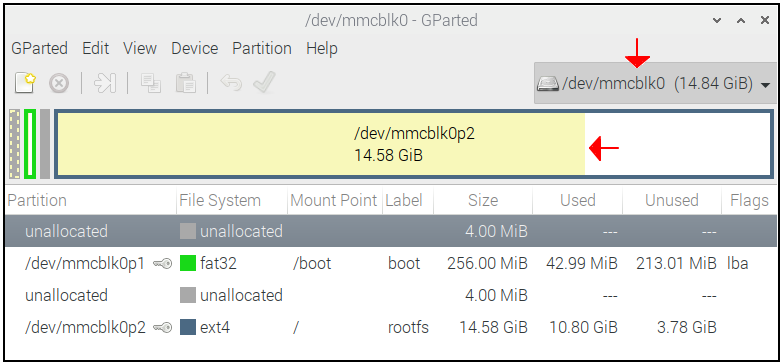Sort by the Size column header
This screenshot has width=781, height=364.
pyautogui.click(x=483, y=201)
